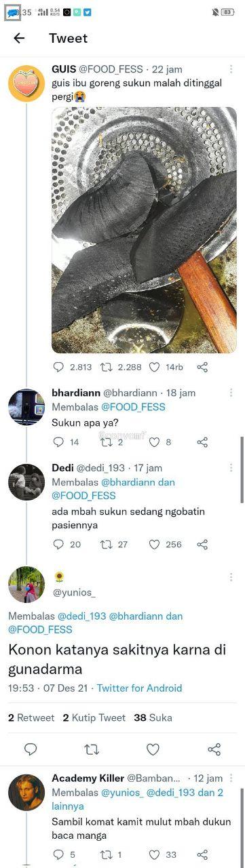This screenshot has width=245, height=868.
Task: Like the FOOD_FESS tweet with 14rb likes
Action: [154, 367]
